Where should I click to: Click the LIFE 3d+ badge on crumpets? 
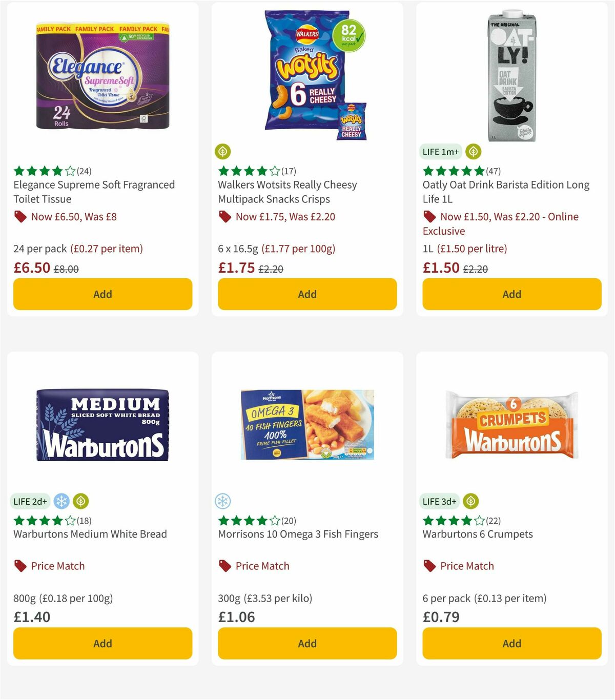point(439,501)
